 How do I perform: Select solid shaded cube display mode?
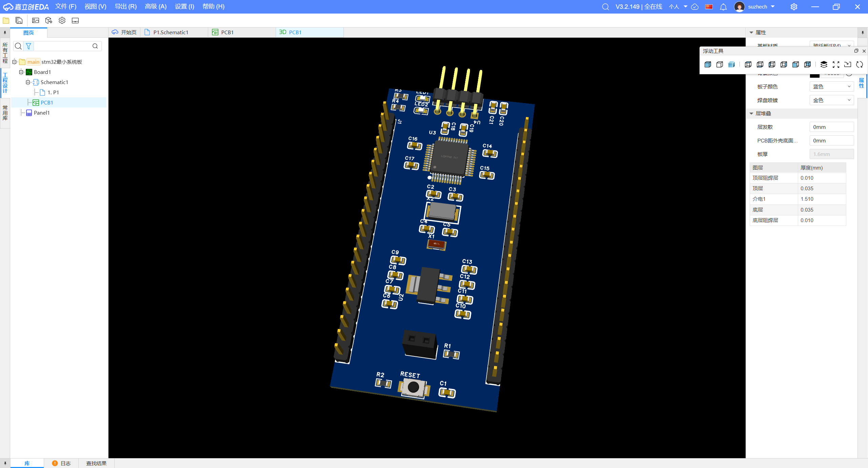708,64
